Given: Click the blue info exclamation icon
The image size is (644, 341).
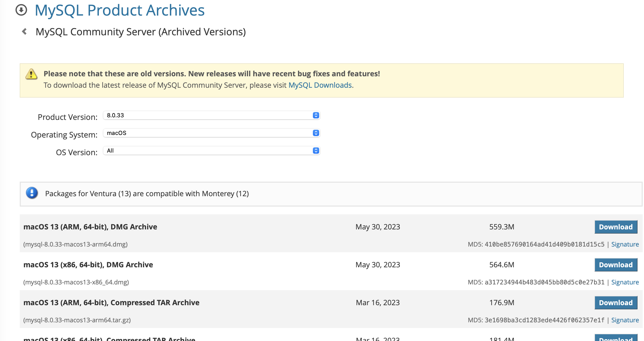Looking at the screenshot, I should point(32,193).
